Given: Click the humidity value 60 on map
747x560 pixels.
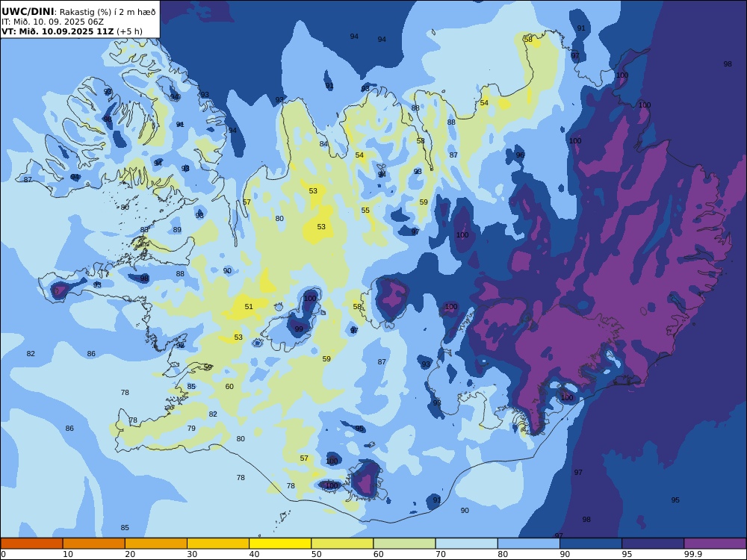Looking at the screenshot, I should pos(229,386).
